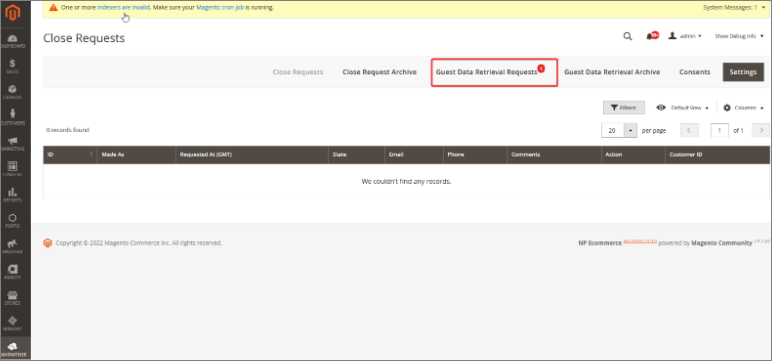772x361 pixels.
Task: Click the Settings button
Action: point(743,72)
